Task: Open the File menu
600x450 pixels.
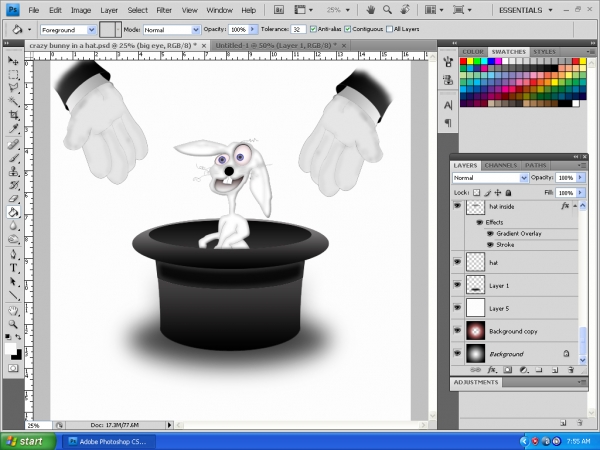Action: tap(34, 10)
